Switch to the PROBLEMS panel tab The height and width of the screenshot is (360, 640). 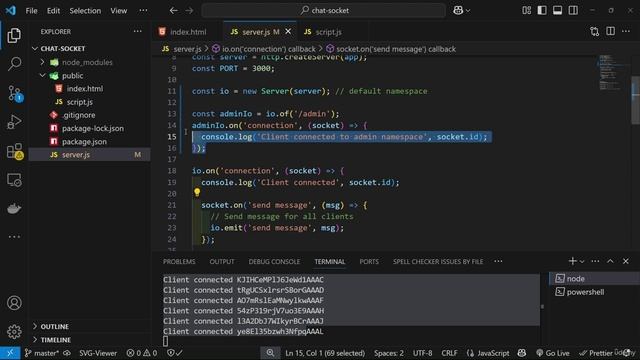pos(179,262)
